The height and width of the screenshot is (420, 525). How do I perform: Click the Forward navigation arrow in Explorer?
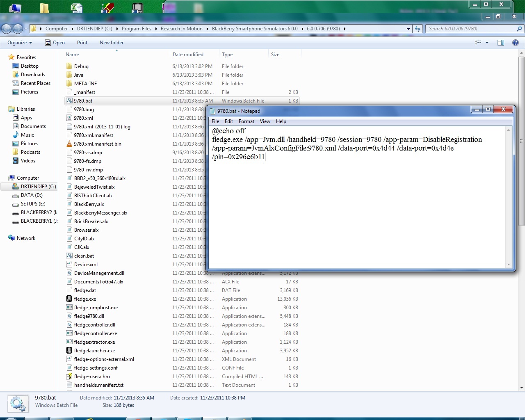pyautogui.click(x=18, y=29)
